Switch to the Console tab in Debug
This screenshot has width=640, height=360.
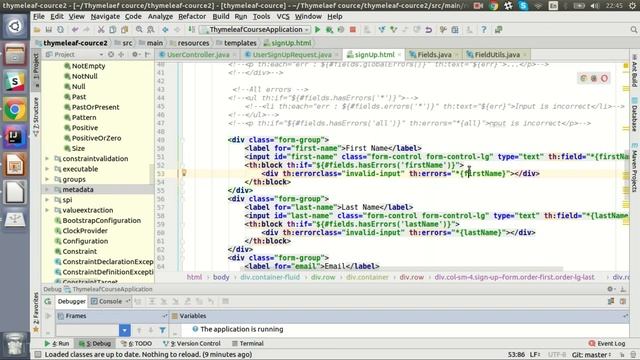tap(110, 302)
